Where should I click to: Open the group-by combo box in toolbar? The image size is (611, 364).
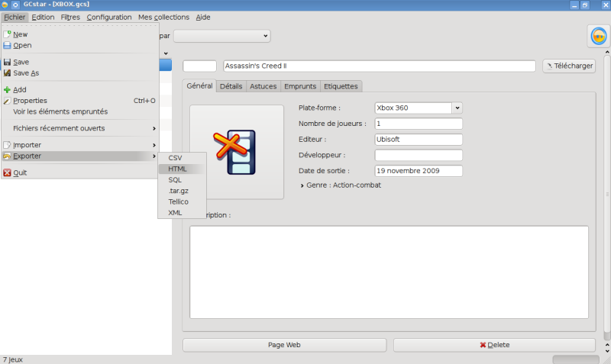(221, 36)
